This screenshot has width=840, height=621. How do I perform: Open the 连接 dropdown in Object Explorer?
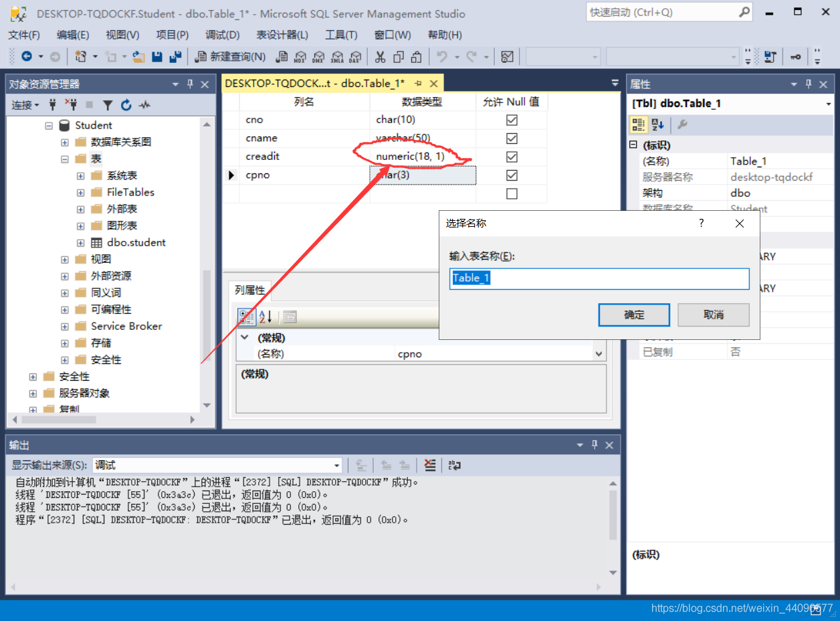tap(25, 105)
